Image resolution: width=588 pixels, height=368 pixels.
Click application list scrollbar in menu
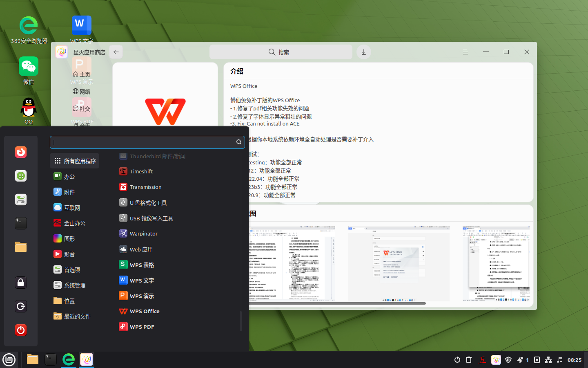point(241,321)
